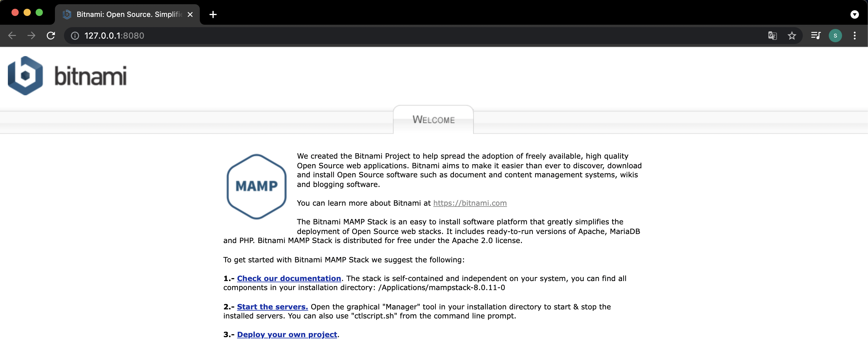
Task: Reload the current page
Action: [51, 36]
